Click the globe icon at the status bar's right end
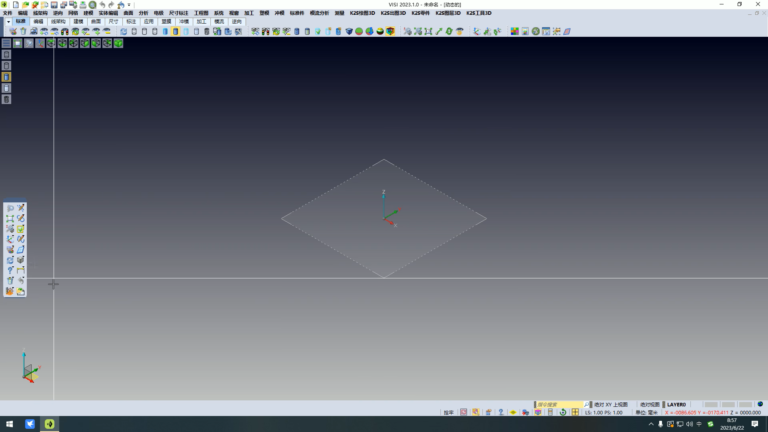The image size is (768, 432). coord(760,404)
